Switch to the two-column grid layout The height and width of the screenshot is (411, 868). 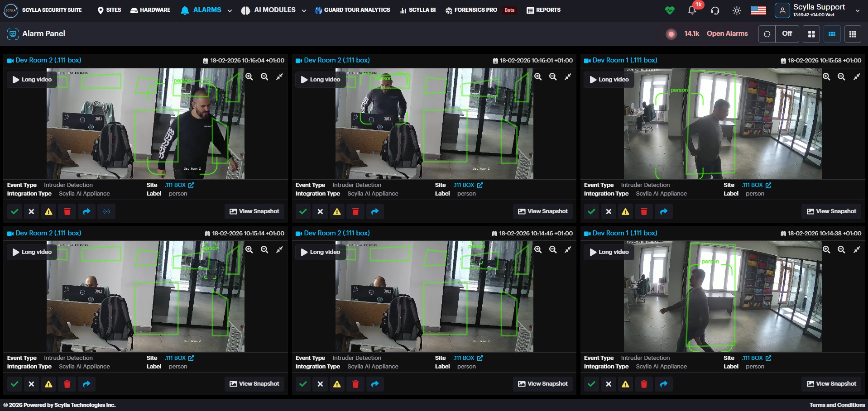click(811, 34)
